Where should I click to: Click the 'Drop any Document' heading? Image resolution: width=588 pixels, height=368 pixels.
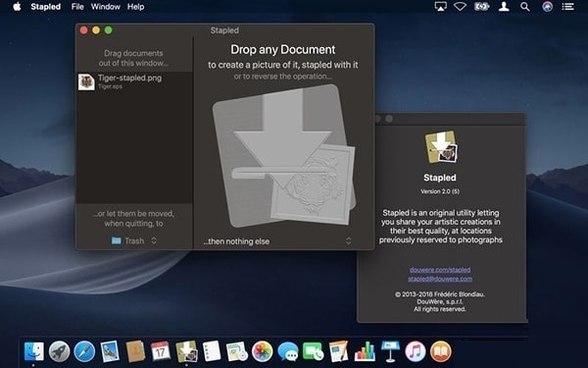click(283, 50)
